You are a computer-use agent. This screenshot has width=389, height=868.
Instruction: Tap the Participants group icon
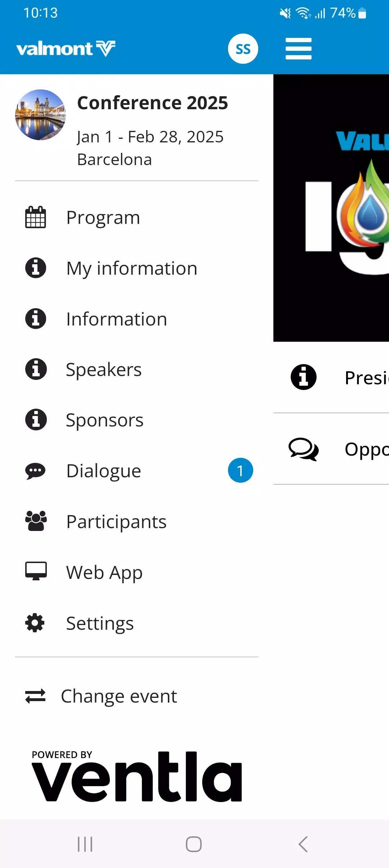click(x=36, y=521)
